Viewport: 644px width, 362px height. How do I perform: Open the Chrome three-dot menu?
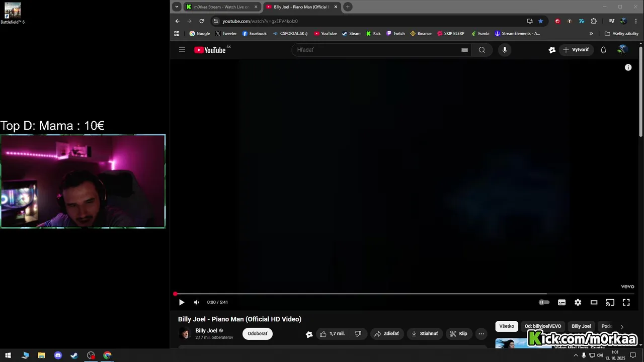636,21
